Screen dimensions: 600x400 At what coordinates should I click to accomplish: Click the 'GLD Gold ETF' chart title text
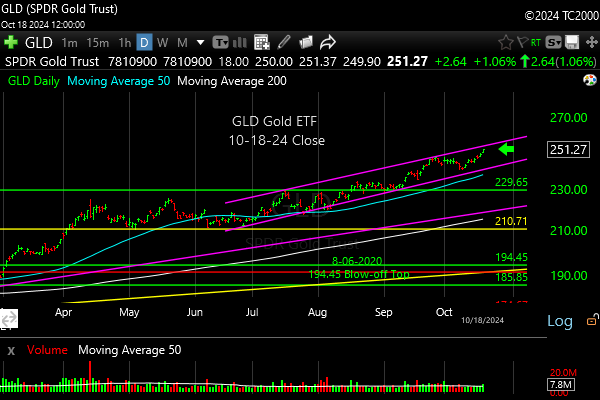click(274, 121)
